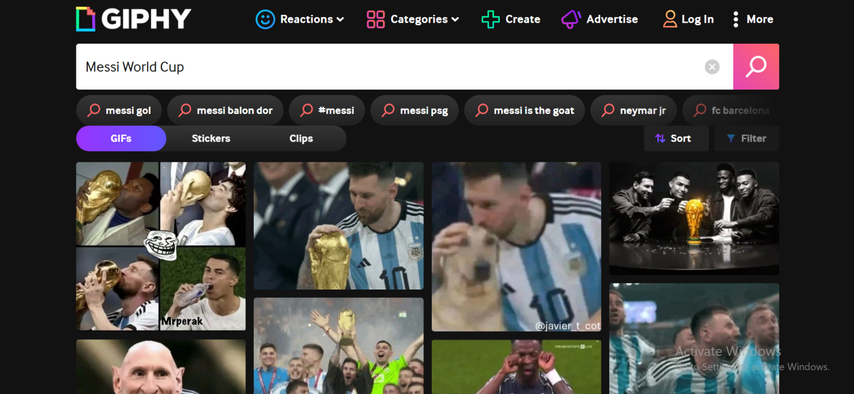Image resolution: width=854 pixels, height=394 pixels.
Task: Open the More three-dot menu icon
Action: pyautogui.click(x=736, y=19)
